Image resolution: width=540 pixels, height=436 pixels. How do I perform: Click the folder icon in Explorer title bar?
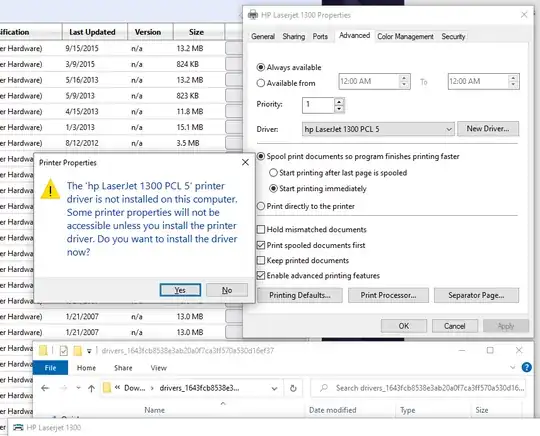(x=43, y=351)
